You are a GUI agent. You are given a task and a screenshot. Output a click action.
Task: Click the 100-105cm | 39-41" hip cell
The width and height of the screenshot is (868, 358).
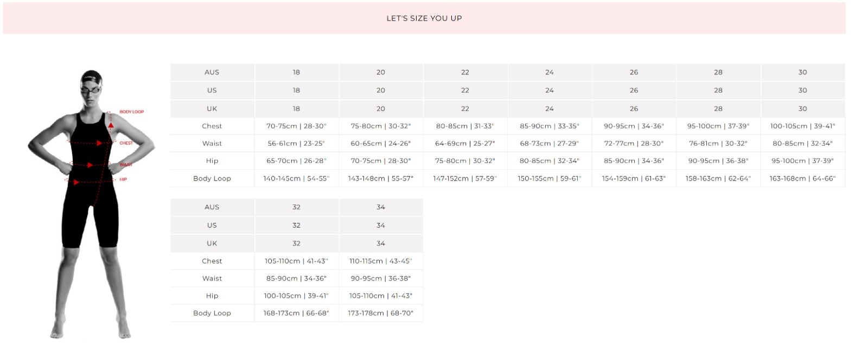(x=296, y=296)
